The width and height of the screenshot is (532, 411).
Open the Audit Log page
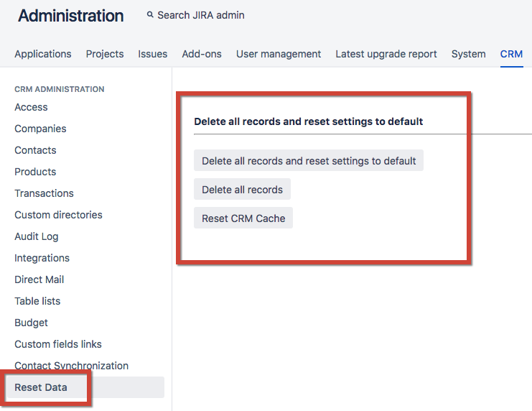(x=37, y=236)
